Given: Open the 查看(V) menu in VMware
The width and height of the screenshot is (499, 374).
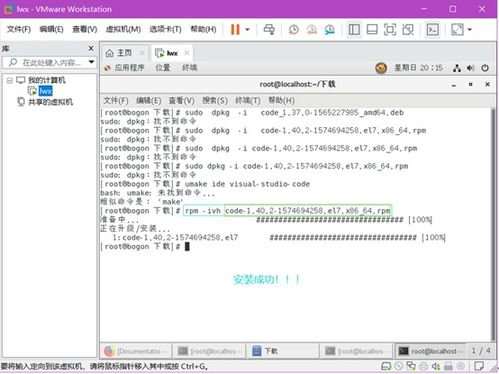Looking at the screenshot, I should pos(85,29).
